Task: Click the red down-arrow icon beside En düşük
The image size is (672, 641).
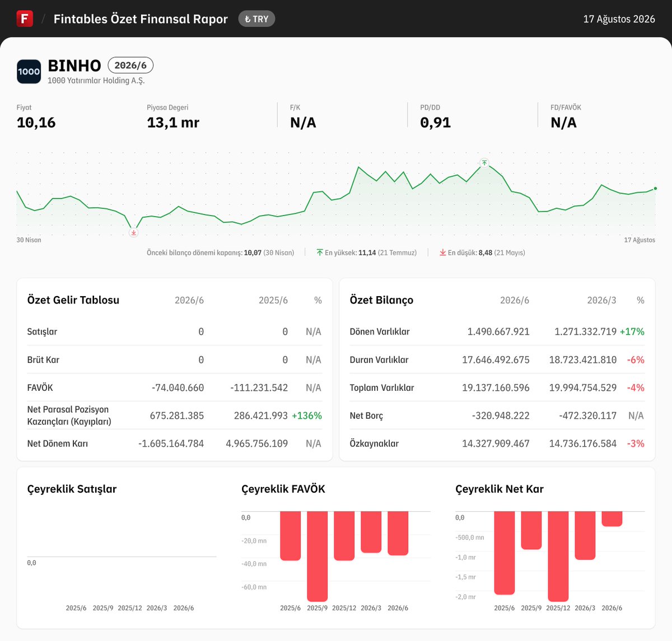Action: 442,252
